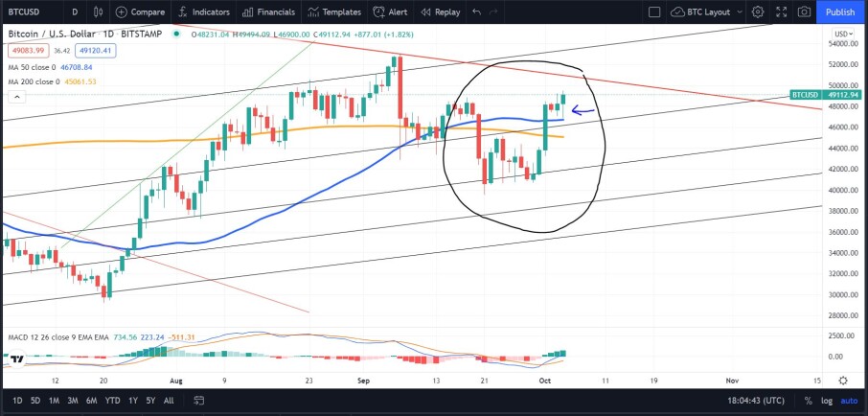
Task: Open chart settings gear in top bar
Action: click(758, 12)
